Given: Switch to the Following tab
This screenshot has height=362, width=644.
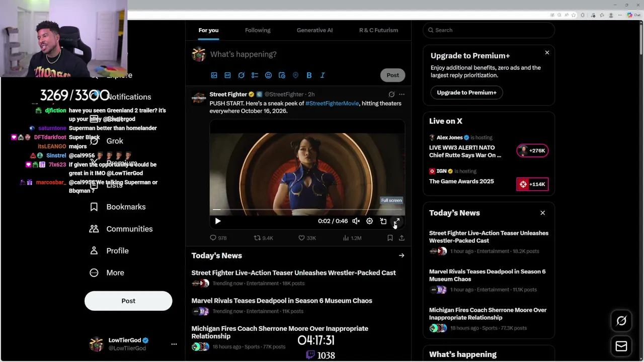Looking at the screenshot, I should point(258,30).
